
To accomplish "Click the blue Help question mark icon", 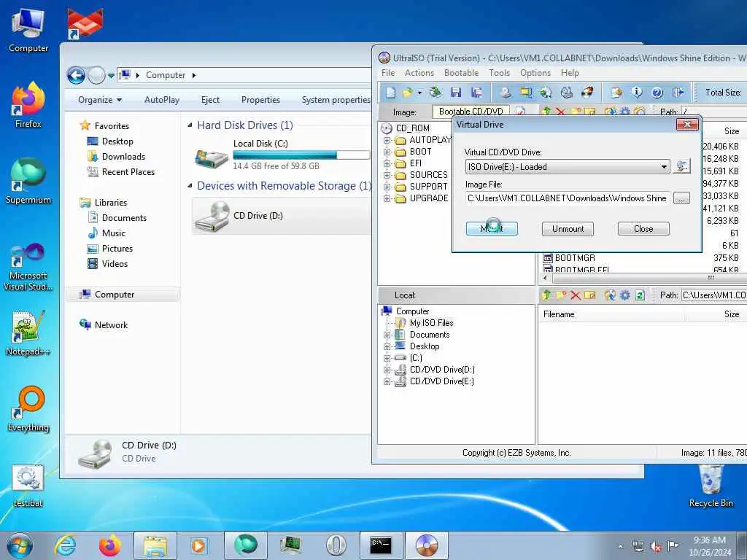I will [x=657, y=93].
